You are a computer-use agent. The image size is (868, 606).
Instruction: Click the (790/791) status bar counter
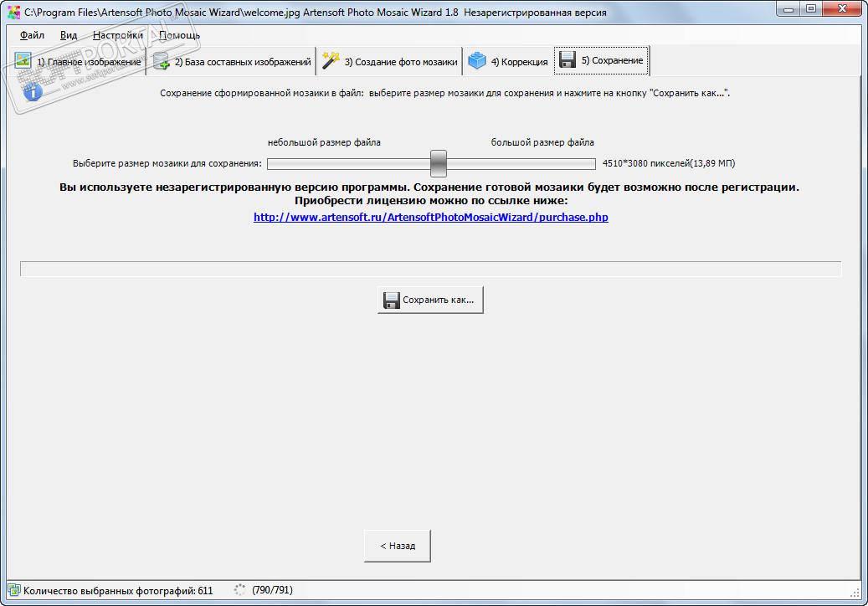[x=272, y=590]
